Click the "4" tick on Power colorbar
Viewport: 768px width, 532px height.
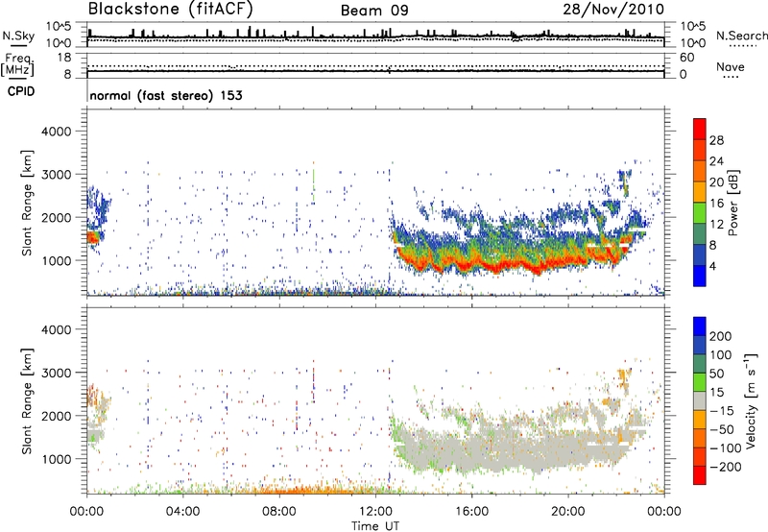tap(713, 266)
